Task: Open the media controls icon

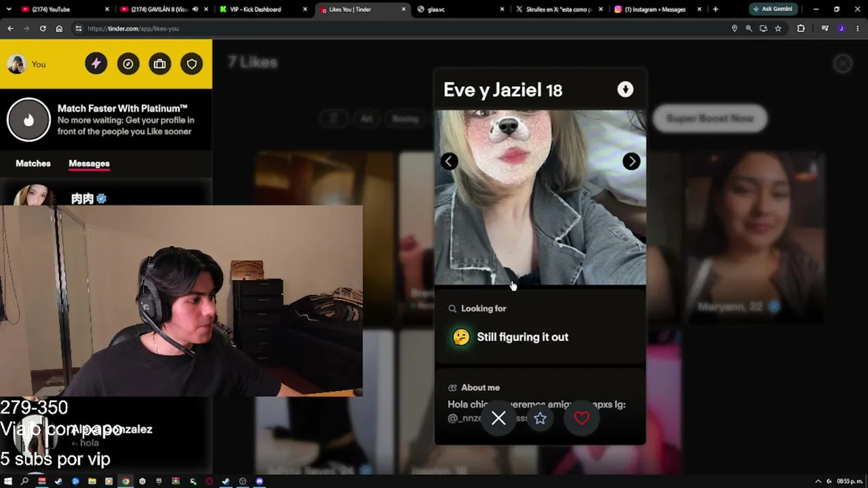Action: 825,28
